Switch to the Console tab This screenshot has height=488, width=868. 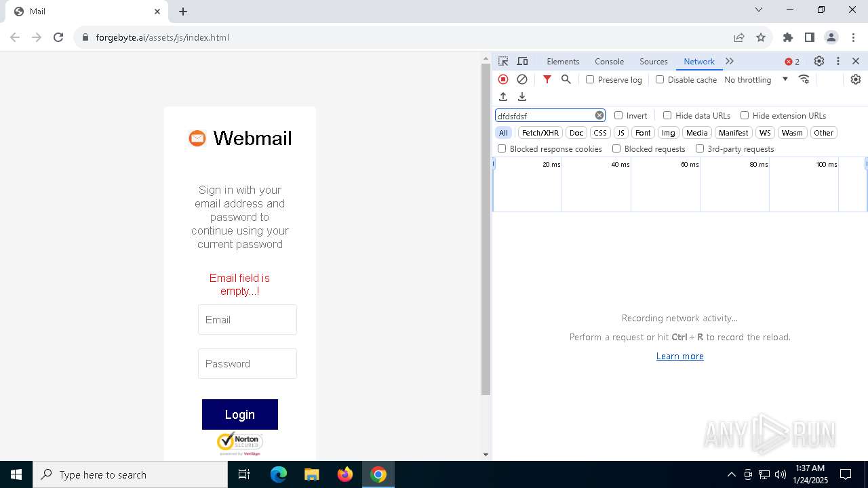[x=609, y=61]
